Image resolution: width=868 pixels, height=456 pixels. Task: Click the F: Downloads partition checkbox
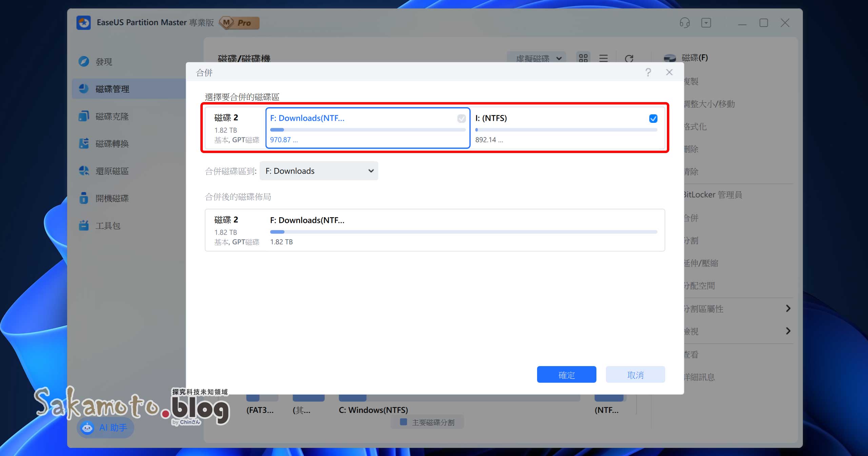pyautogui.click(x=461, y=118)
